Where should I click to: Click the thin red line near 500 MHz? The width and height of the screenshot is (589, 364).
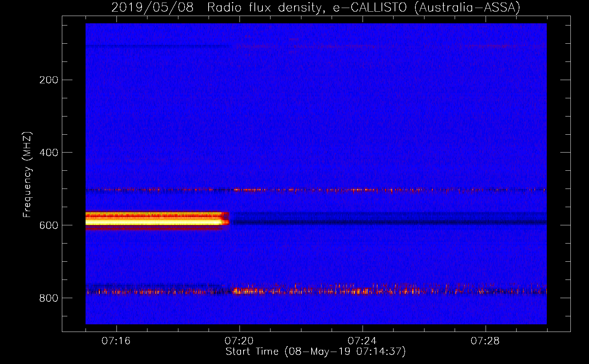(316, 190)
